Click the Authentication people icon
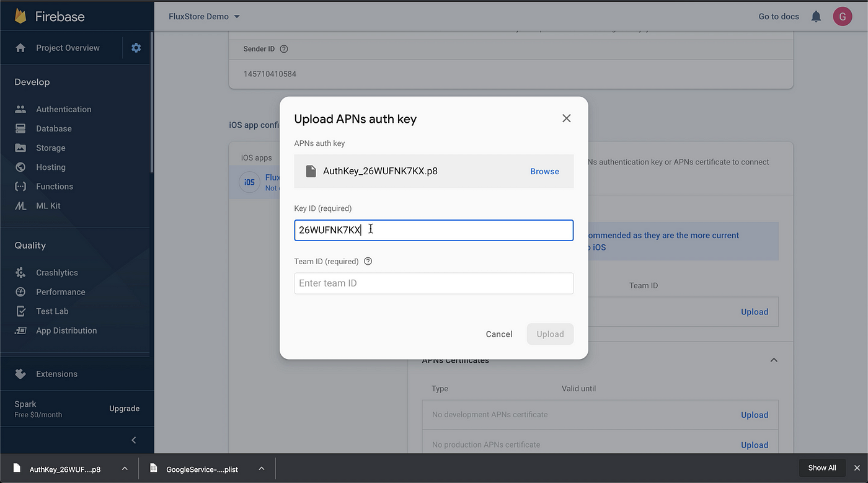 [x=20, y=109]
